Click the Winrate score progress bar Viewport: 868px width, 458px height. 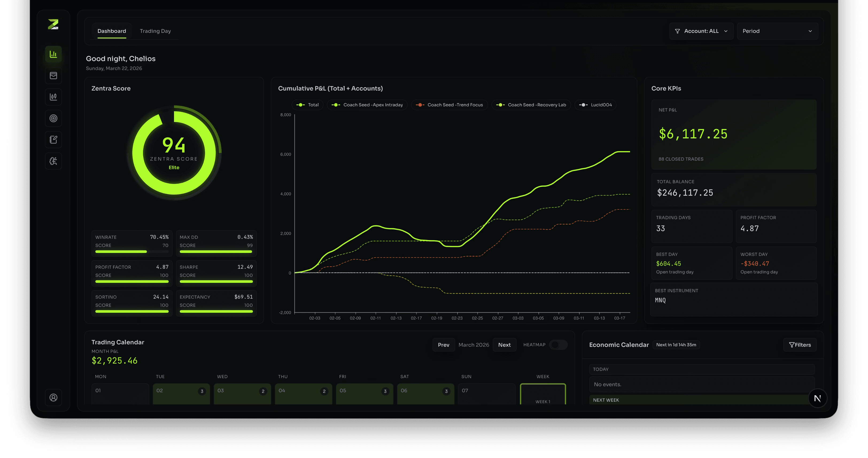pos(132,251)
